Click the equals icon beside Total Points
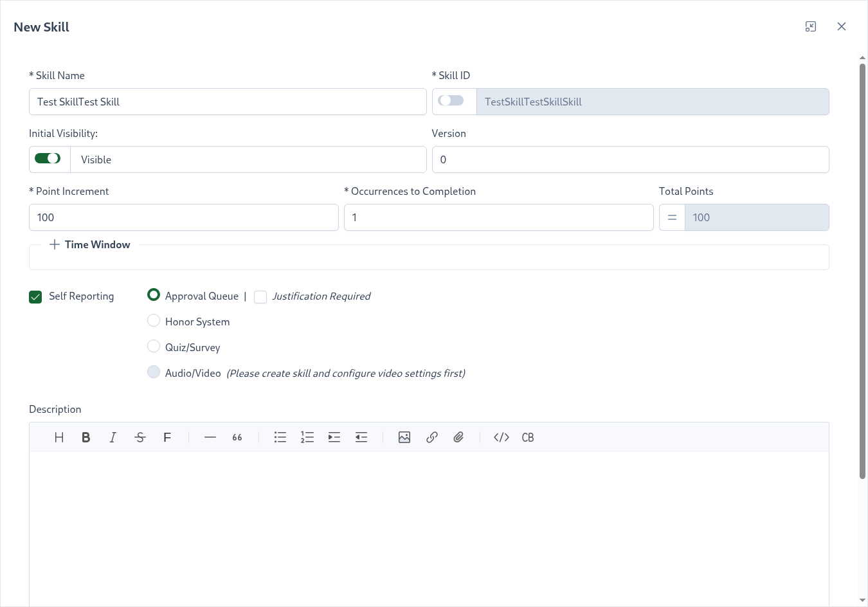 [x=672, y=217]
